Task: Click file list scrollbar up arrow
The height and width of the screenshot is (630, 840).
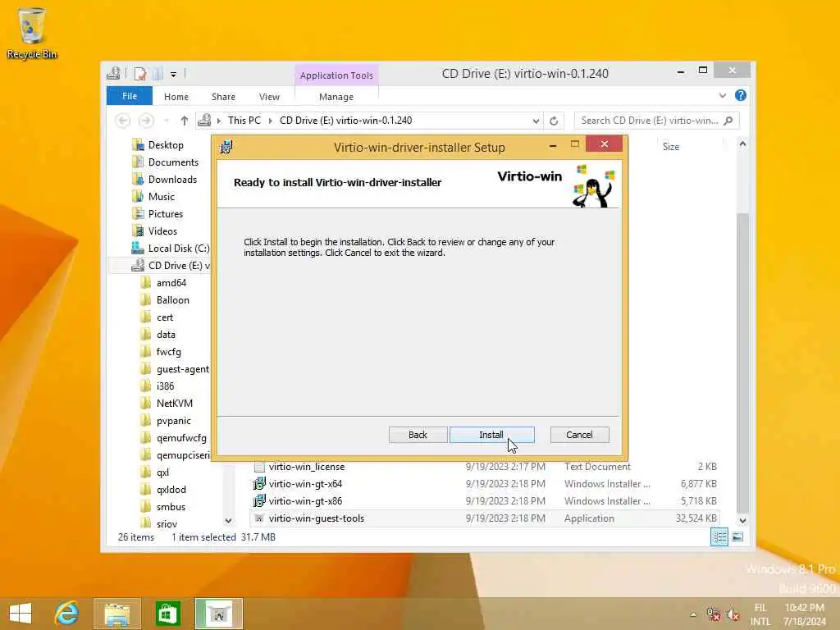Action: [x=742, y=144]
